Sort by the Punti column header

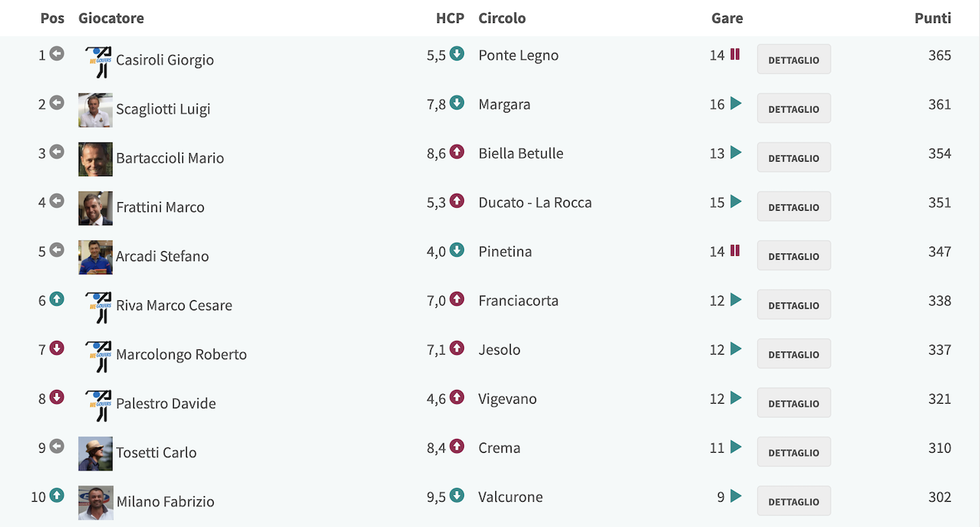933,18
